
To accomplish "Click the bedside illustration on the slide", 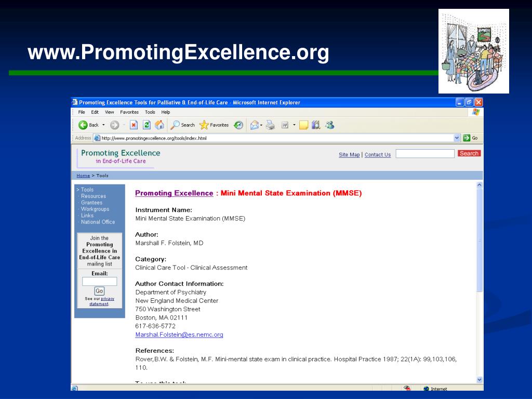I will tap(474, 51).
